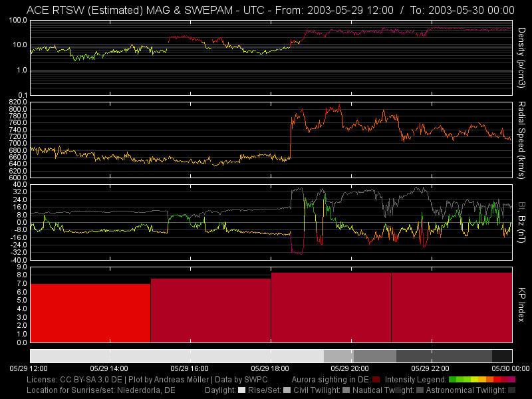532x399 pixels.
Task: Click the '05/30 00:00' time axis label
Action: (x=511, y=368)
